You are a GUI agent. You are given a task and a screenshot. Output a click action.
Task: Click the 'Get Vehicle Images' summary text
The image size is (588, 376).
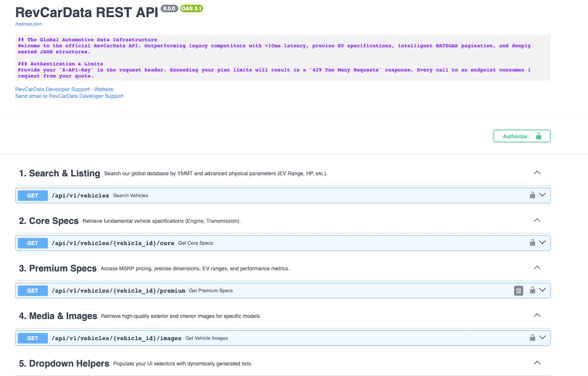[207, 338]
